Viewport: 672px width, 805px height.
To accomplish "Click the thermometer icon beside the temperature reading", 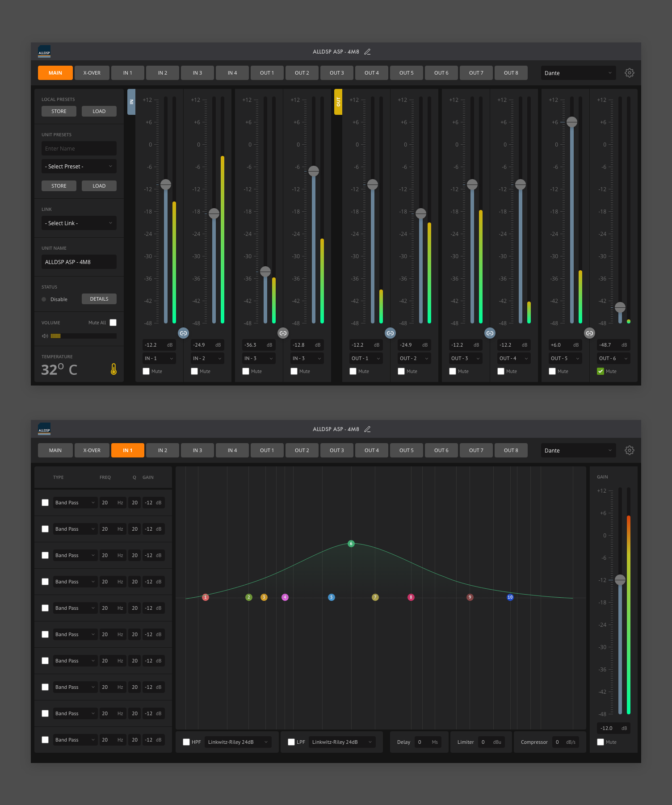I will tap(113, 369).
